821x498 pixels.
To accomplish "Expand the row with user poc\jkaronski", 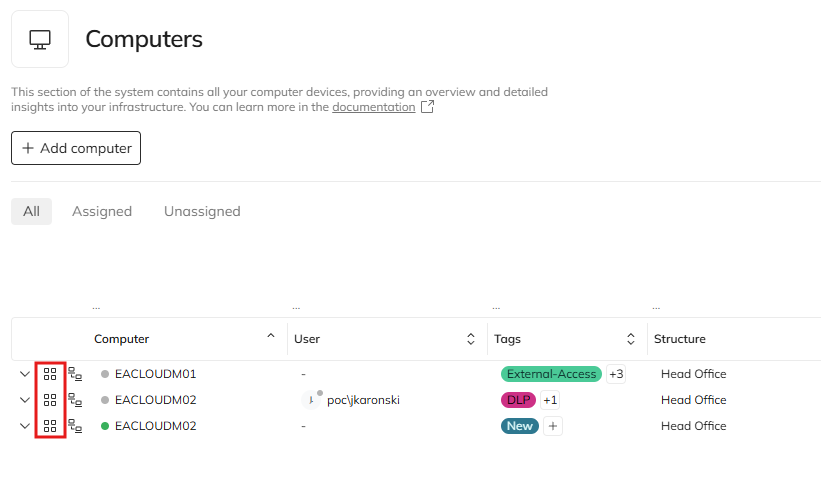I will (25, 400).
